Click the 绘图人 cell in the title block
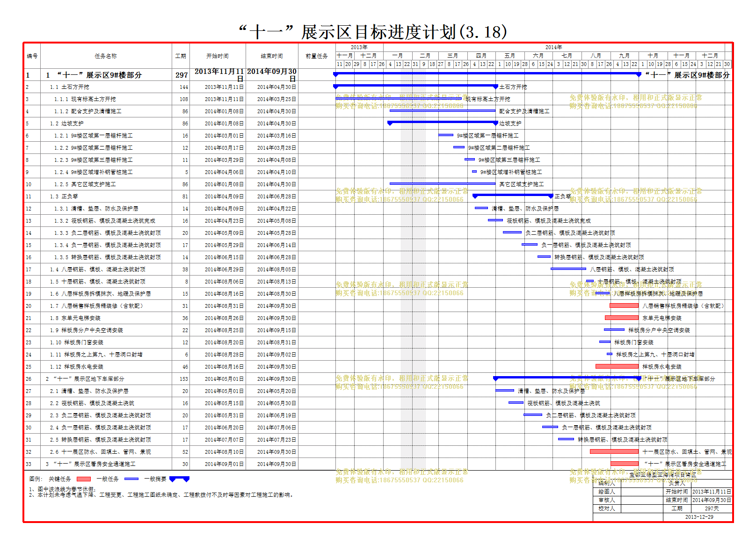 coord(607,492)
